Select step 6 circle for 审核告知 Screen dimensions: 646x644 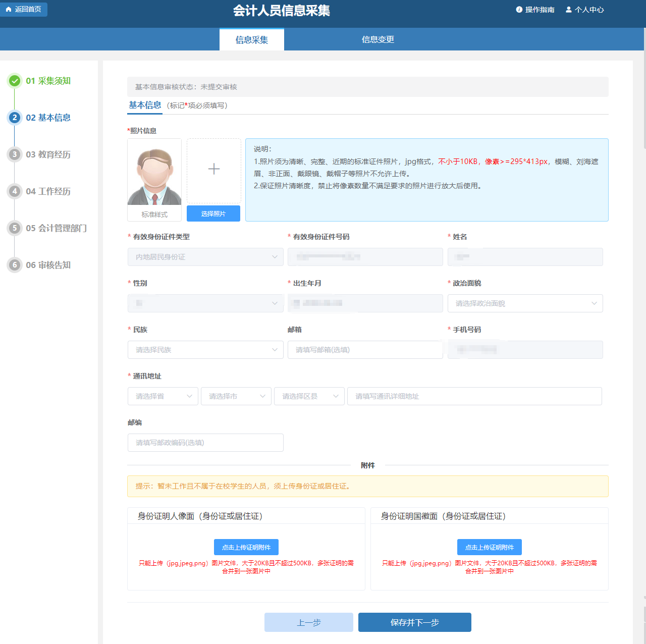15,265
